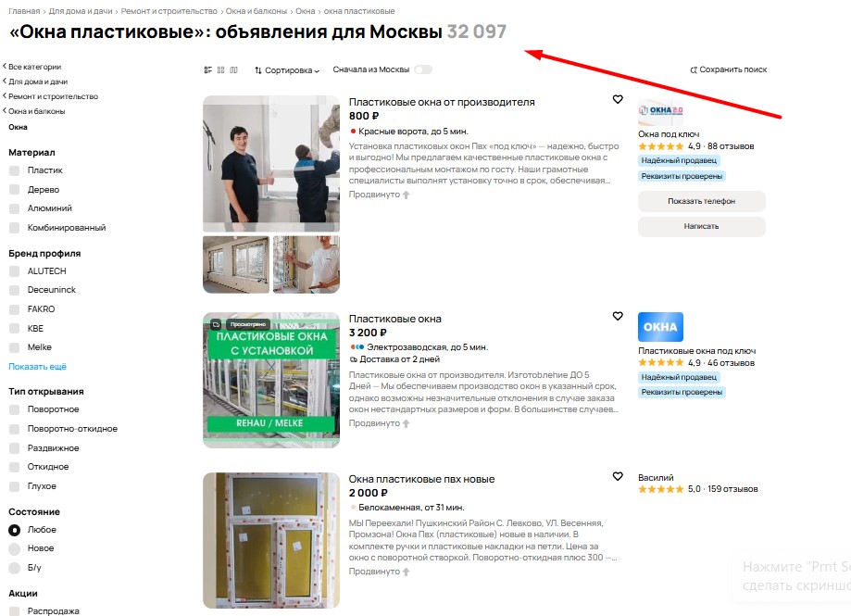Viewport: 851px width, 616px height.
Task: Select the 'Новое' condition radio button
Action: pyautogui.click(x=15, y=548)
